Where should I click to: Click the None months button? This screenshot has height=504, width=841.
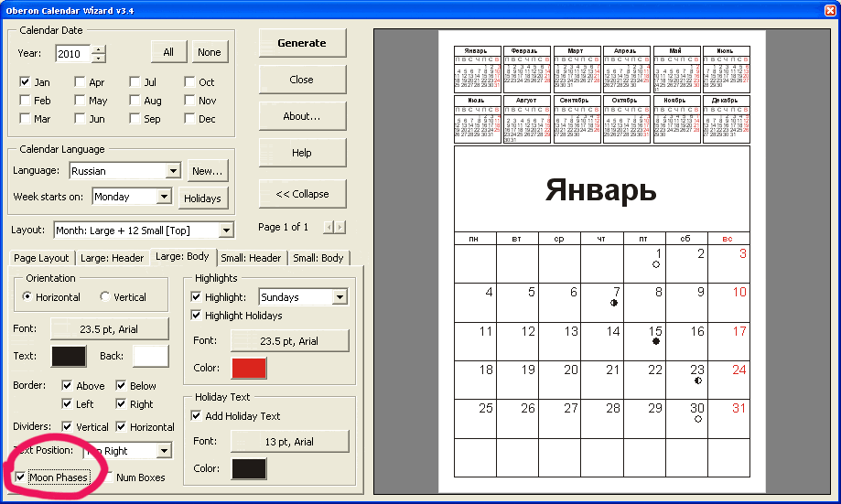click(x=210, y=52)
